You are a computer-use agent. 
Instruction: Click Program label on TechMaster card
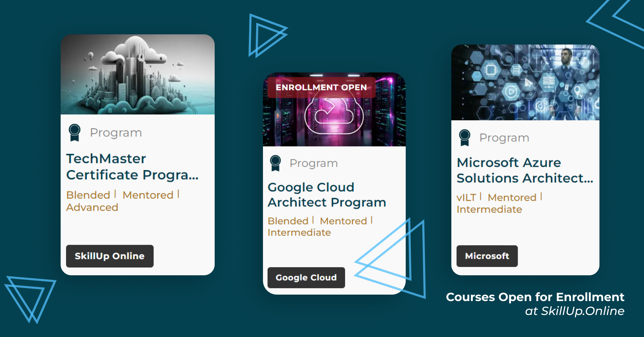[116, 133]
